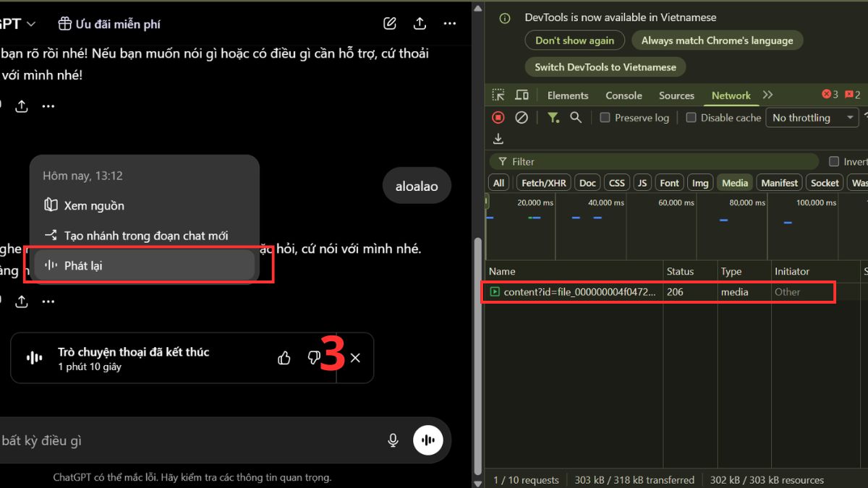The image size is (868, 488).
Task: Click the 206 status cell
Action: pyautogui.click(x=690, y=292)
